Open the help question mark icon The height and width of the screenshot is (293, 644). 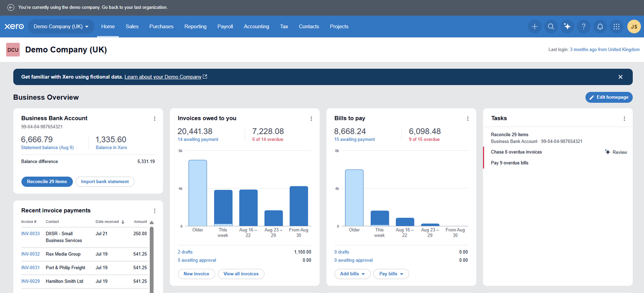click(584, 27)
